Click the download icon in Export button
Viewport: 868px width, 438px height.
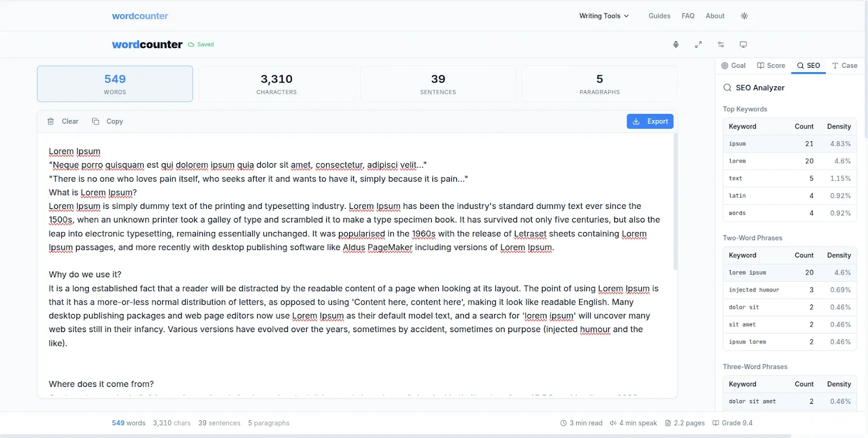coord(636,122)
